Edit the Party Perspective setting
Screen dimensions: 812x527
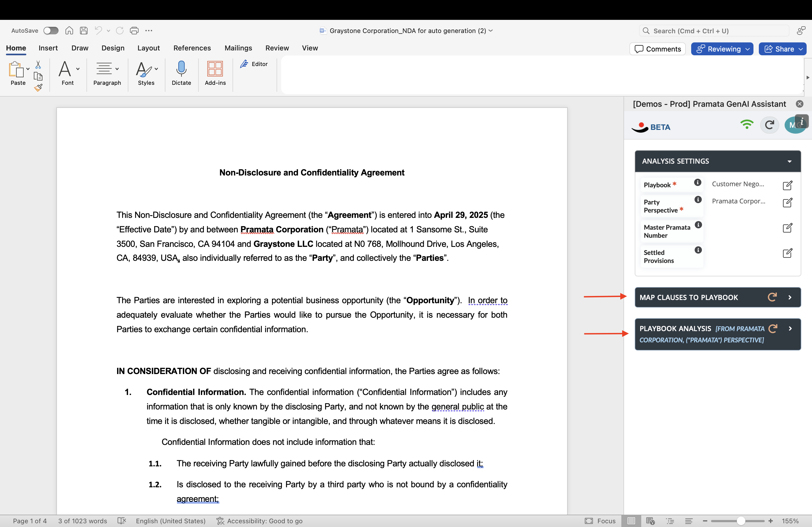(788, 203)
